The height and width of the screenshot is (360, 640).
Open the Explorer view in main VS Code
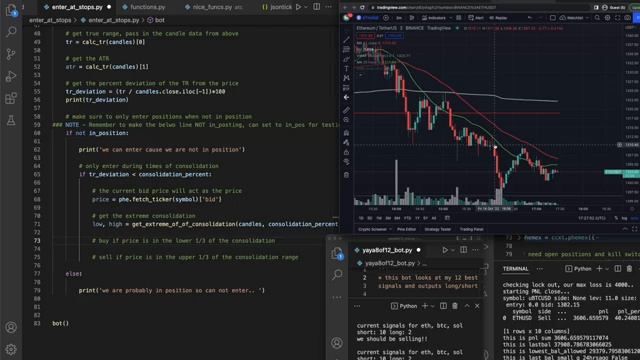[11, 10]
